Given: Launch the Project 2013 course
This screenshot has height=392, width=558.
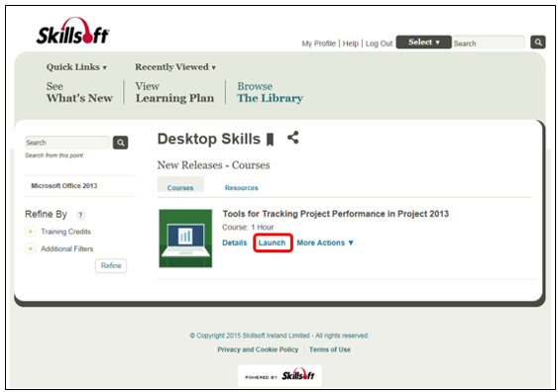Looking at the screenshot, I should pyautogui.click(x=273, y=243).
